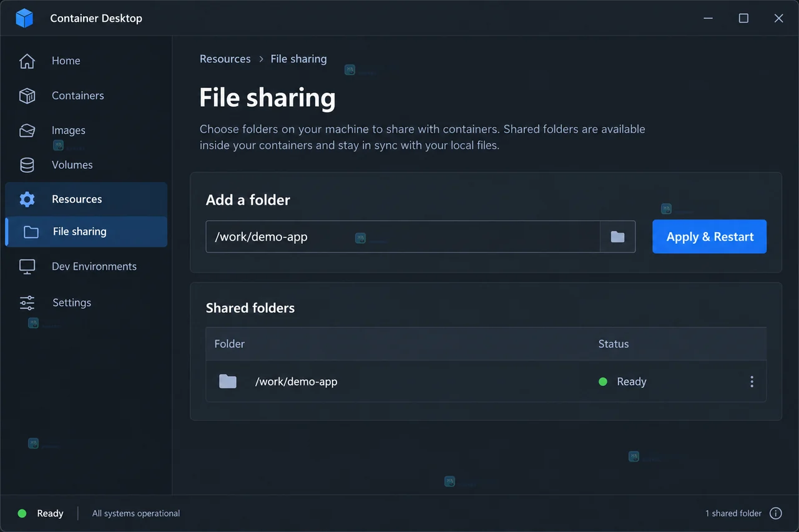Click the 'File sharing' page title
The width and height of the screenshot is (799, 532).
click(267, 98)
